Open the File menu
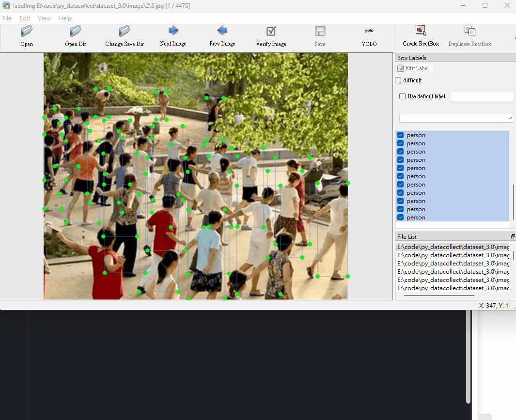Viewport: 516px width, 420px height. pos(7,18)
